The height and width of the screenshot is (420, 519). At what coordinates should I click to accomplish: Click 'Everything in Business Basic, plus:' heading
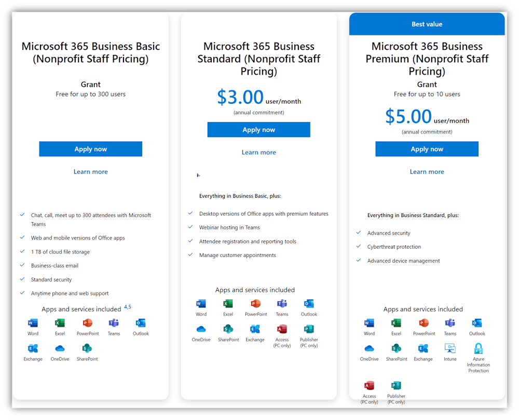pos(240,196)
